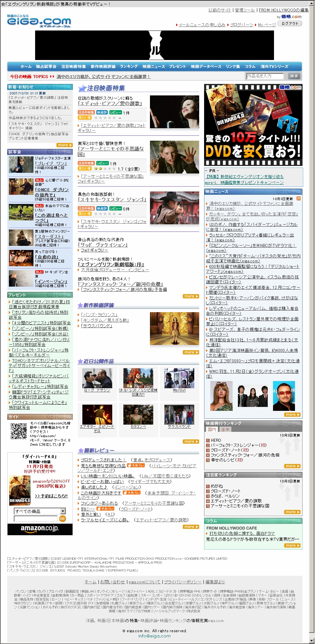Focus the Amazon keyword text field
Viewport: 315px width, 644px height.
35,518
